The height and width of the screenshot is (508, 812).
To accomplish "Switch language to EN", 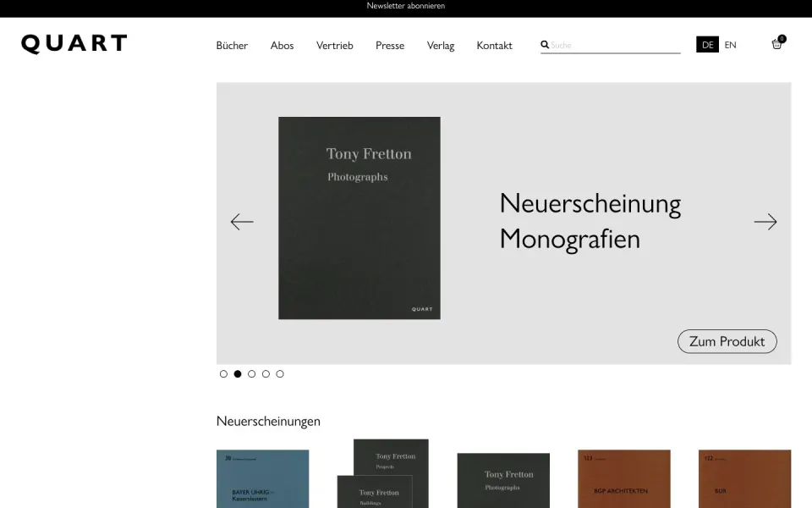I will point(730,45).
